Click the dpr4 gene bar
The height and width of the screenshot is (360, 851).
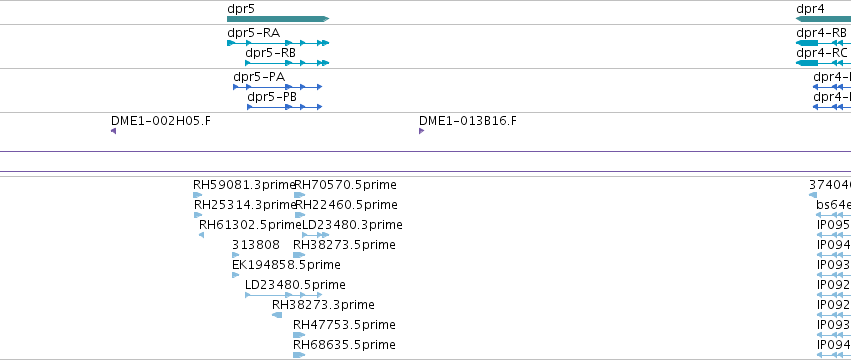823,19
